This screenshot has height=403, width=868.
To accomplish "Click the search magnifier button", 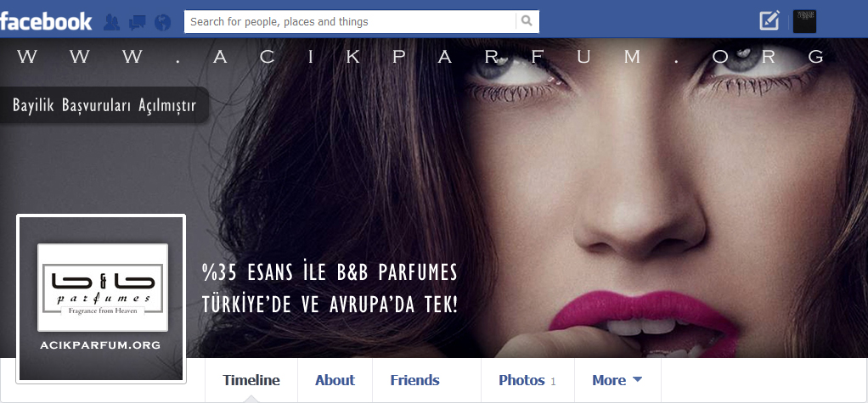I will click(527, 21).
